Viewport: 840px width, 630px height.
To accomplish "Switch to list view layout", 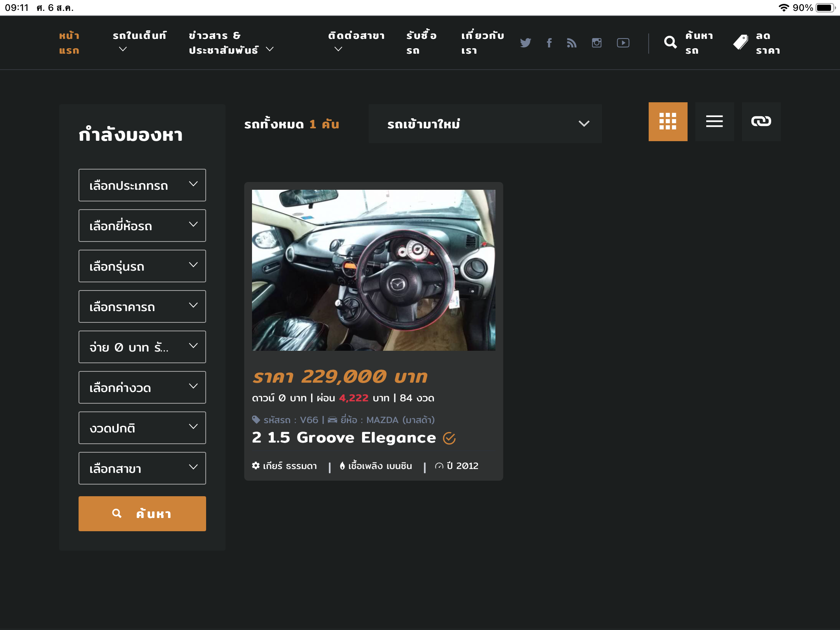I will coord(714,122).
